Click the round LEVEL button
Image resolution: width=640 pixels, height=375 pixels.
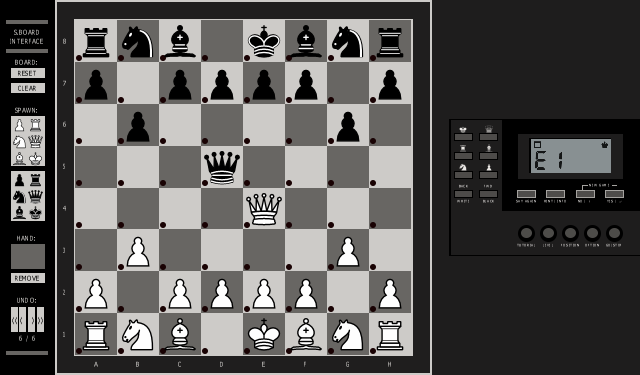point(548,233)
